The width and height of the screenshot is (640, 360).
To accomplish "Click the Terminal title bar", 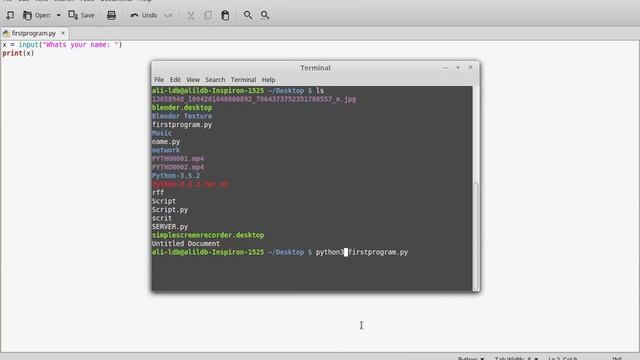I will [315, 68].
